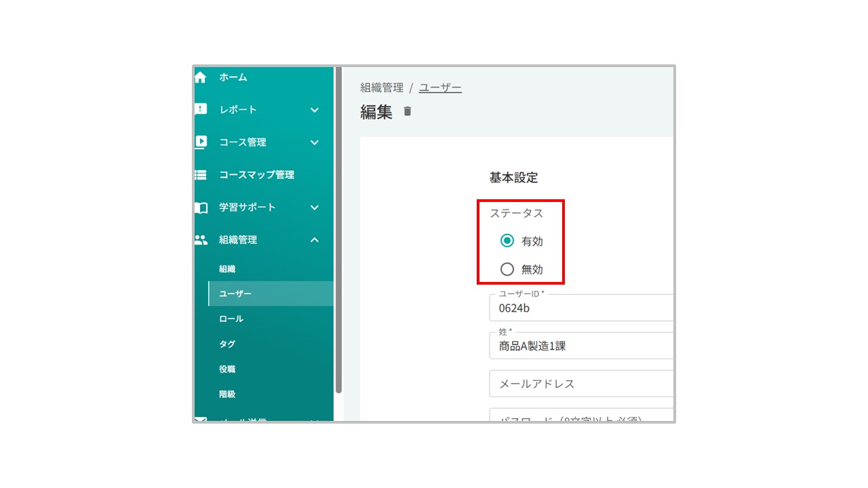Expand the コース管理 menu chevron
868x488 pixels.
click(315, 142)
